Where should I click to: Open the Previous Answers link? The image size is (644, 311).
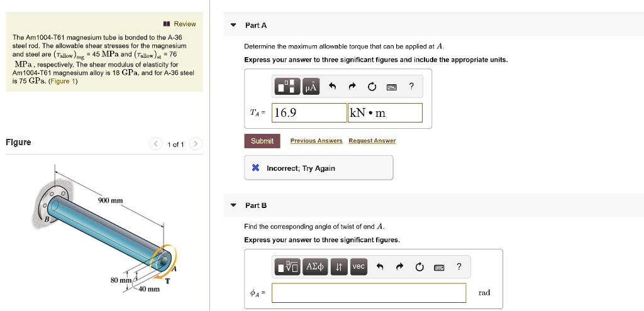click(x=316, y=141)
